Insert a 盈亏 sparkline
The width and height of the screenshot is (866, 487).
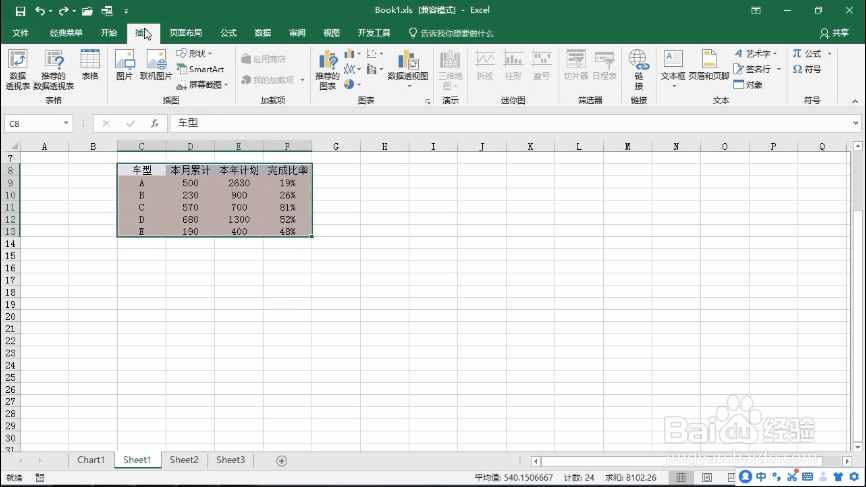(x=542, y=65)
